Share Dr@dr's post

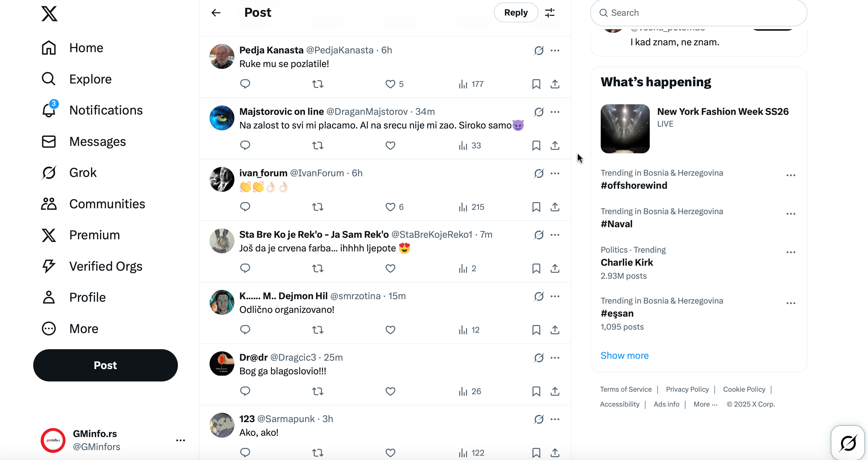(x=555, y=391)
